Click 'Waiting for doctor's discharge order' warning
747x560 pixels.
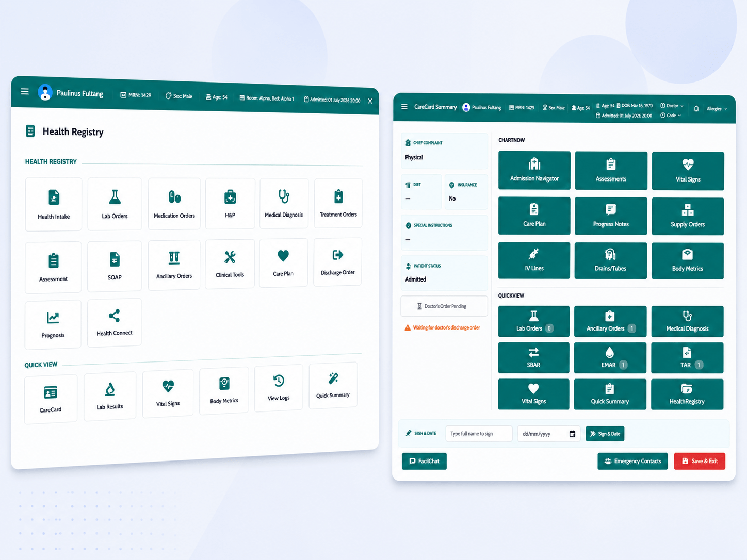[442, 327]
